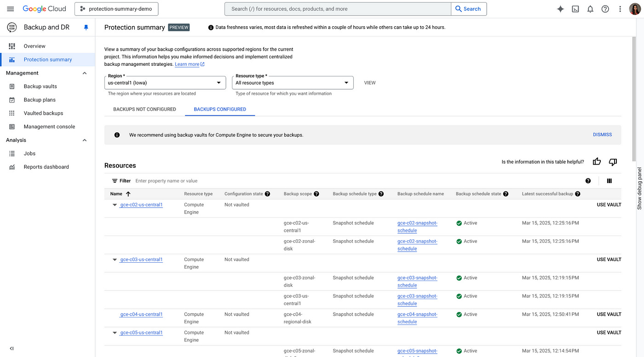Open notifications bell

(590, 9)
